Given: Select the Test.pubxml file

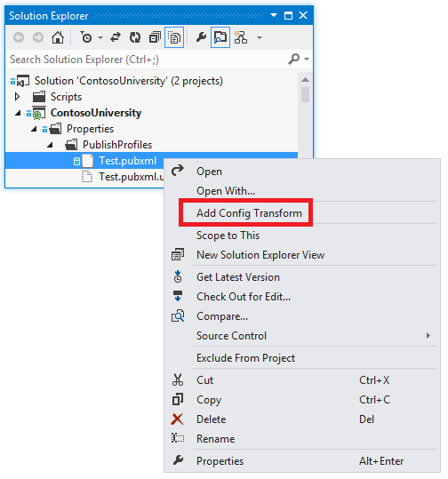Looking at the screenshot, I should coord(127,161).
